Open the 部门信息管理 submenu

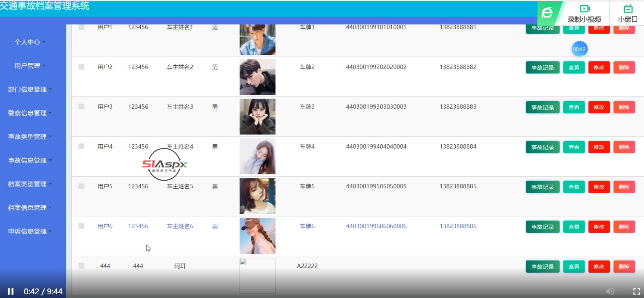[x=30, y=89]
